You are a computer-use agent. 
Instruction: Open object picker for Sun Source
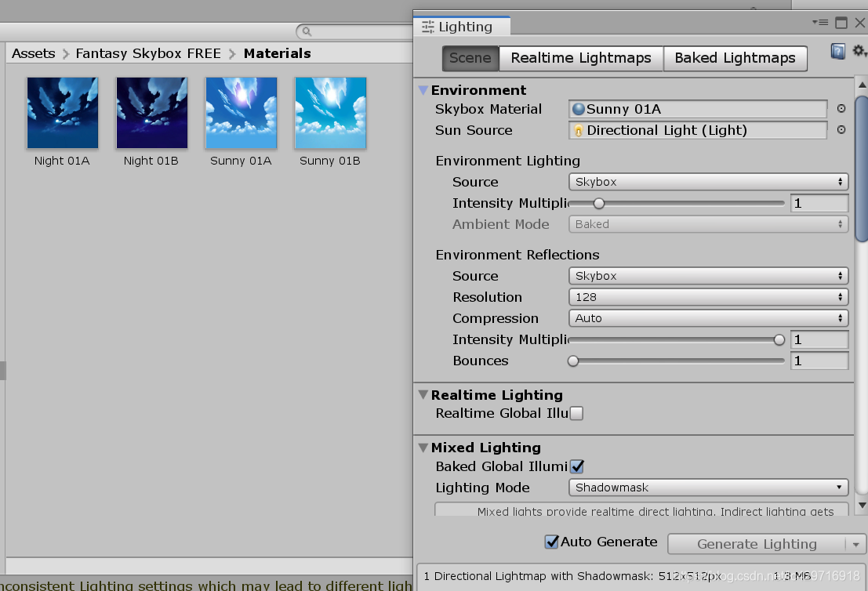click(841, 130)
